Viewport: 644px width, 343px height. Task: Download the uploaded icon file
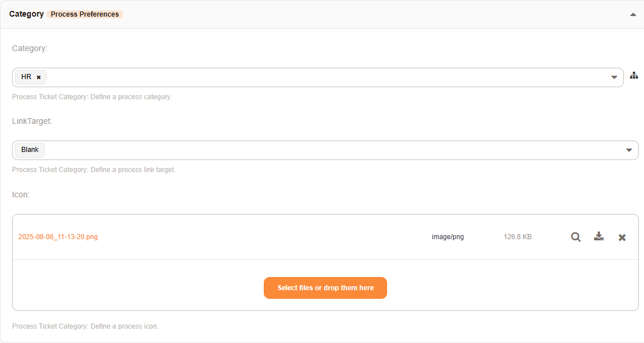pyautogui.click(x=599, y=236)
